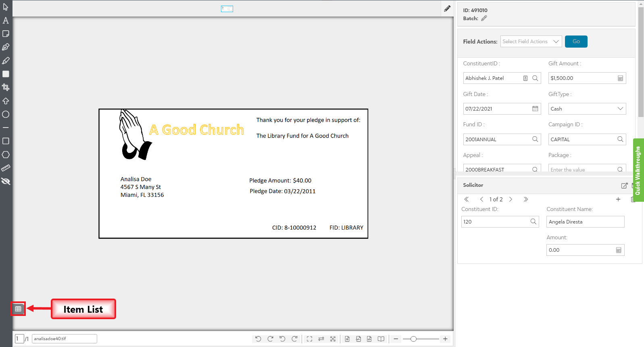Open the Quick Walkthroughs side tab
Viewport: 644px width, 347px height.
pyautogui.click(x=638, y=170)
